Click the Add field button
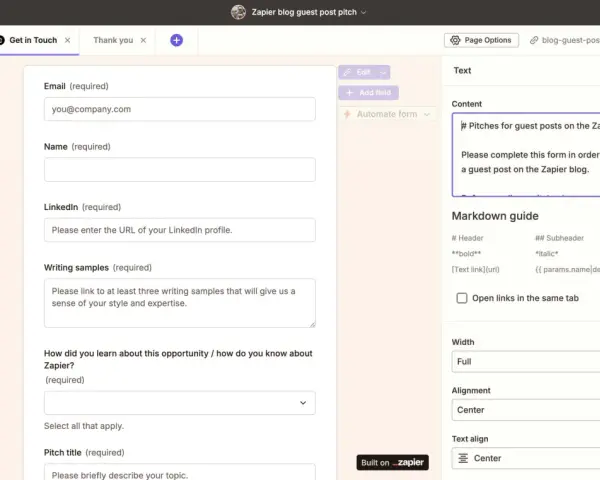 pos(368,93)
